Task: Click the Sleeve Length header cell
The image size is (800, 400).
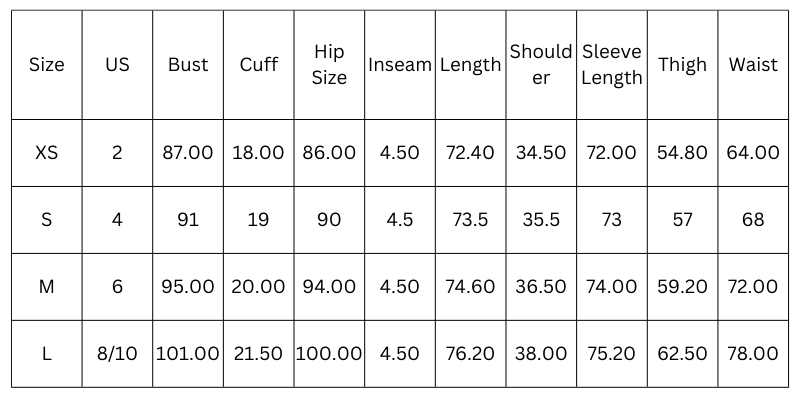Action: 611,65
